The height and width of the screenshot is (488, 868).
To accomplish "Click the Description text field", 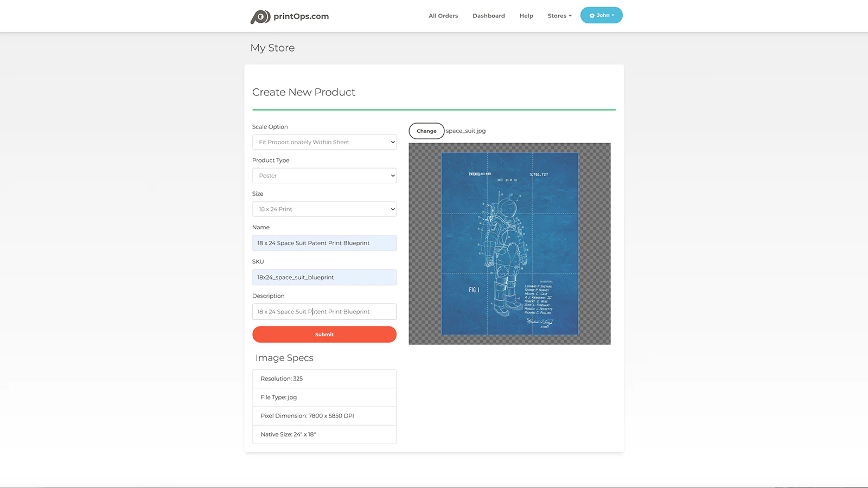I will pyautogui.click(x=324, y=312).
